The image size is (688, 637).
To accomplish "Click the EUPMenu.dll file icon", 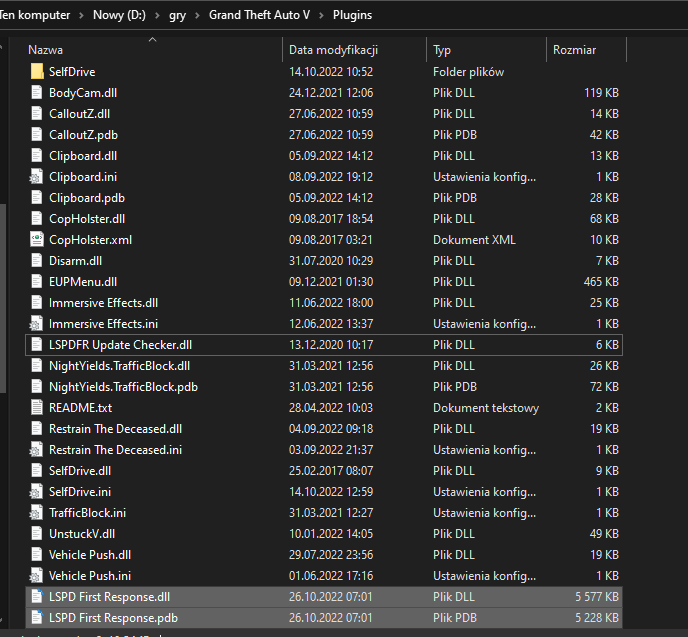I will [37, 282].
